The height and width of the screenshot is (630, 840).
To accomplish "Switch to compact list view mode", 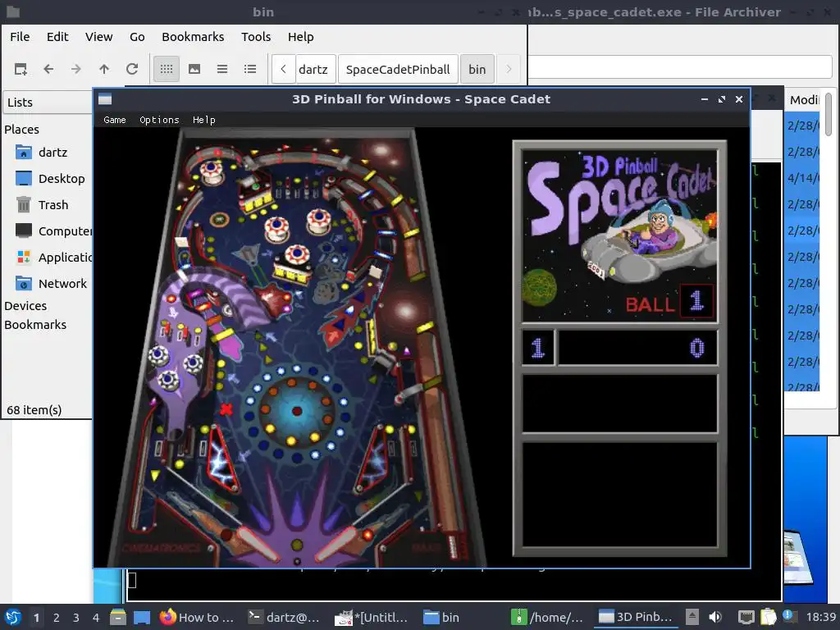I will [x=222, y=69].
